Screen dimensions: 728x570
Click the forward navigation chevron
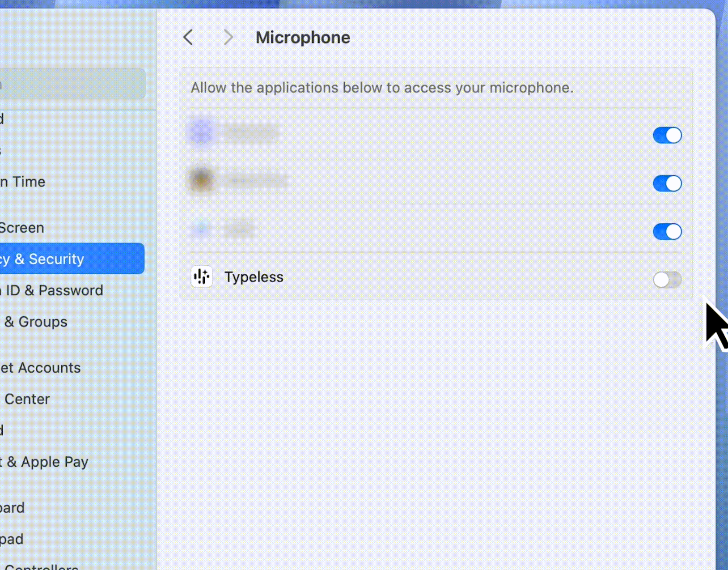click(x=228, y=38)
